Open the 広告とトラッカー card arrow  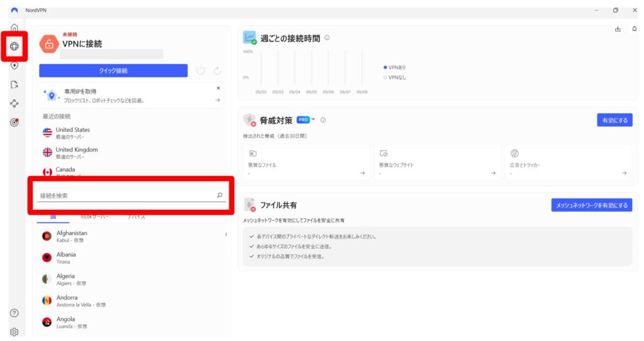click(x=624, y=173)
